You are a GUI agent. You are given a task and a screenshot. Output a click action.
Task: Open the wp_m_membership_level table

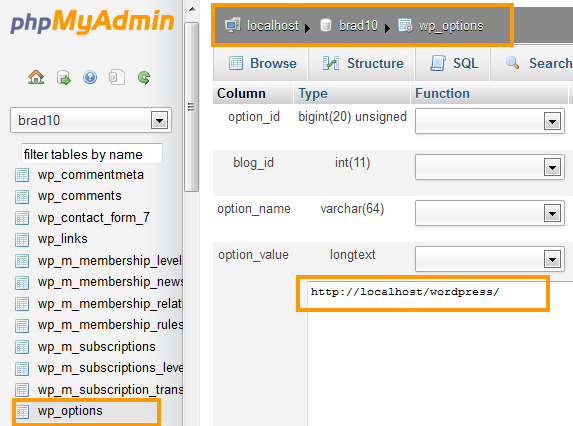110,261
